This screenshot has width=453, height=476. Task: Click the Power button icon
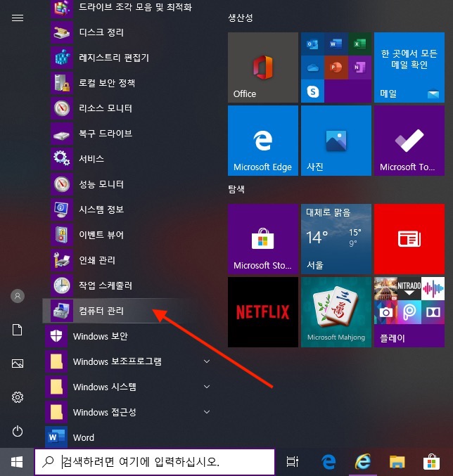18,431
